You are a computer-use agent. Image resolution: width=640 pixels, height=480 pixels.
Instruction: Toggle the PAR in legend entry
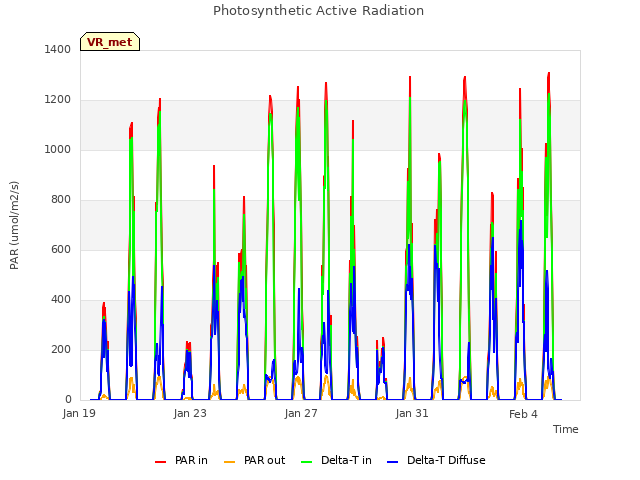click(x=181, y=460)
